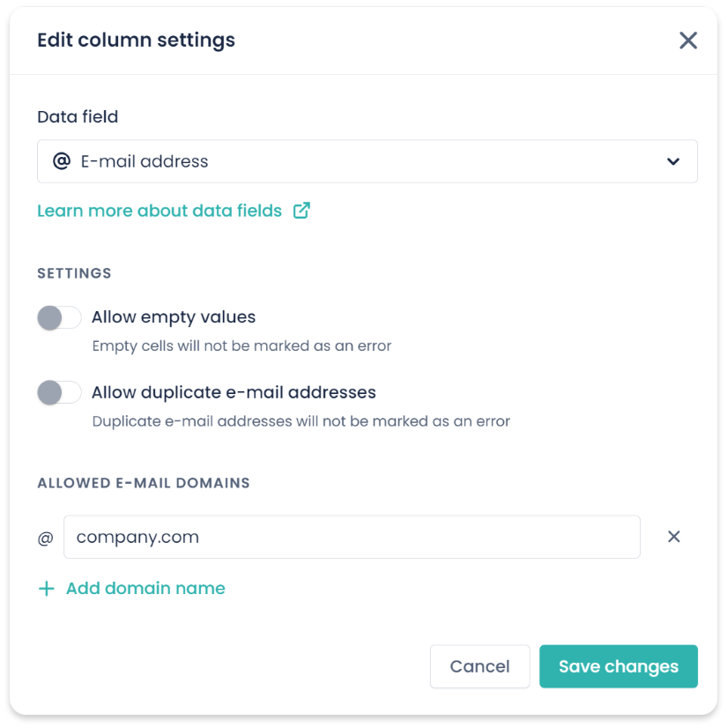Click the Save changes button
The image size is (727, 728).
(619, 666)
